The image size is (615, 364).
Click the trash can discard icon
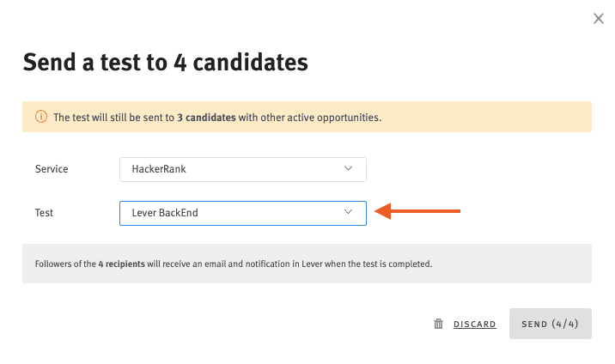(438, 324)
